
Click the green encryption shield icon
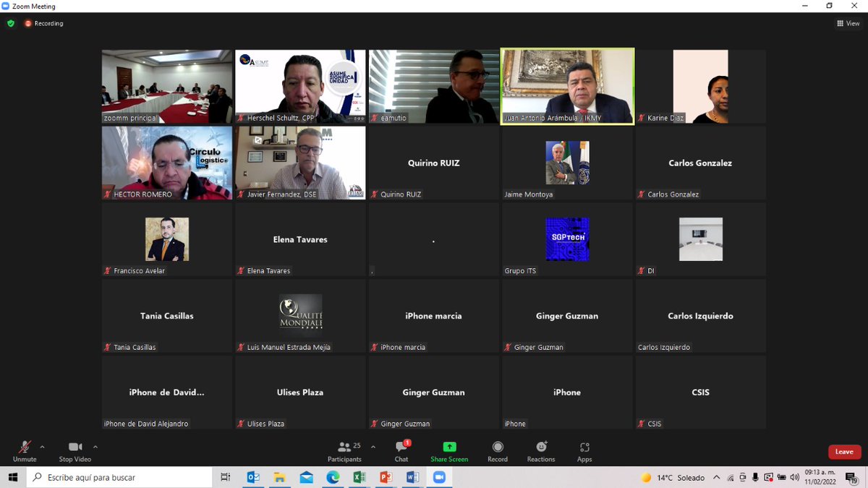click(11, 23)
